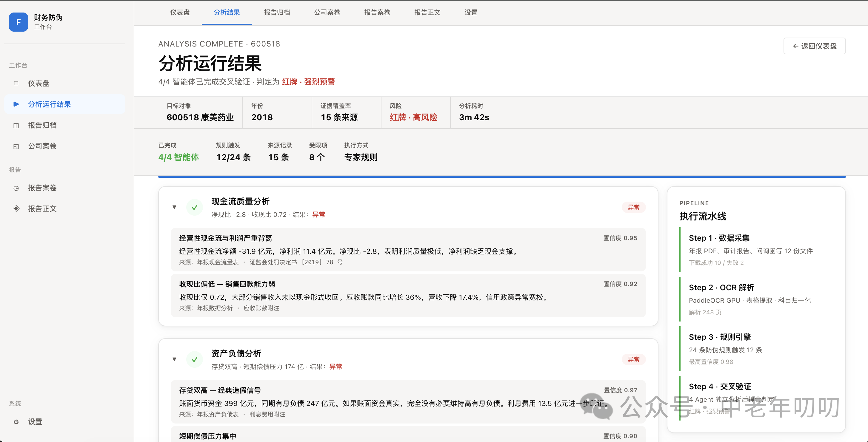Click the green check on 资产负债分析
This screenshot has height=442, width=868.
[194, 359]
